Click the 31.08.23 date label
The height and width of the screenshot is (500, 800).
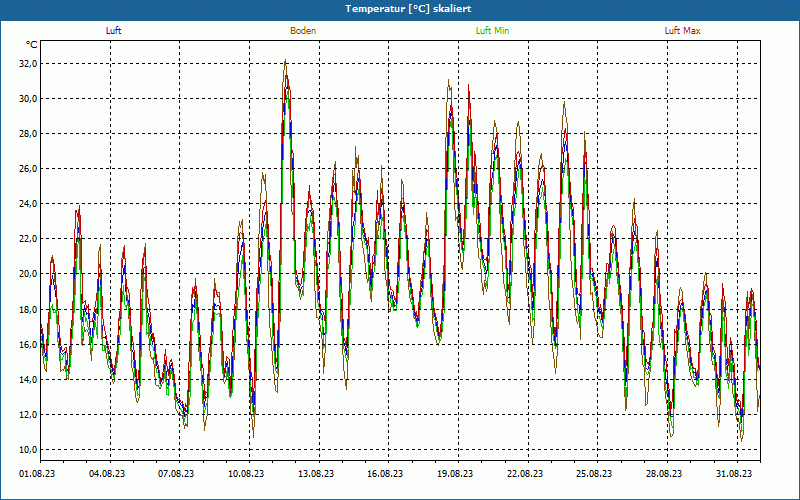734,474
